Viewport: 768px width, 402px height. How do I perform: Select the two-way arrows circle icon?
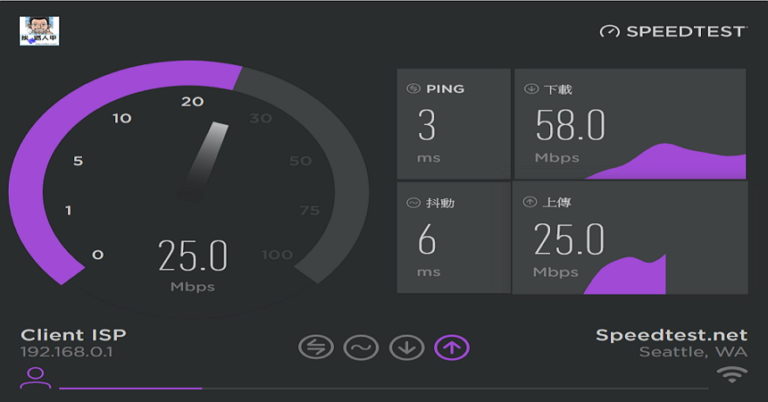[315, 347]
